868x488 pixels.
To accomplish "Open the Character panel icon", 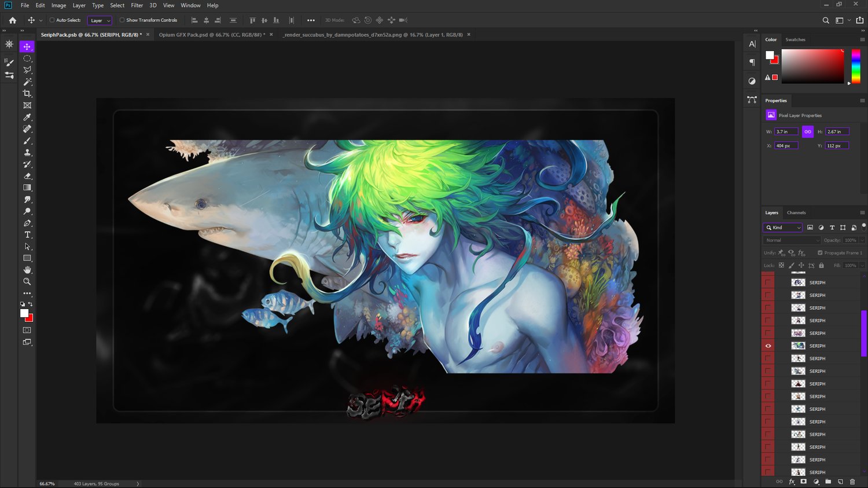I will click(752, 44).
